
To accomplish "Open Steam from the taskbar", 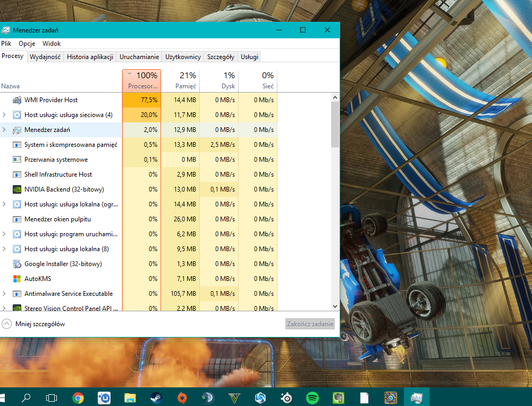I will point(156,397).
